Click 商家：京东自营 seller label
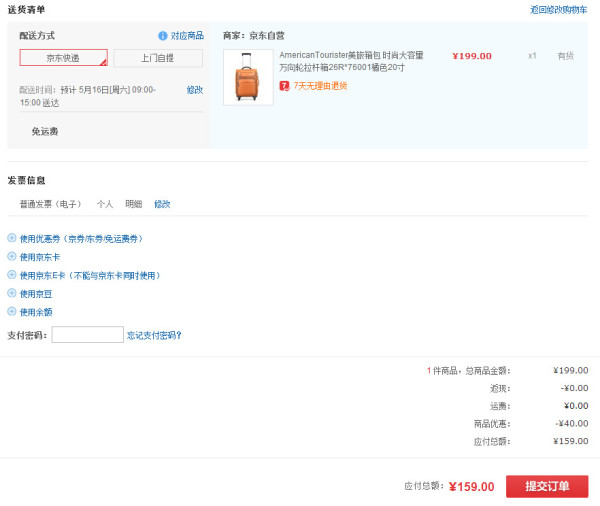Screen dimensions: 600x506 (254, 36)
